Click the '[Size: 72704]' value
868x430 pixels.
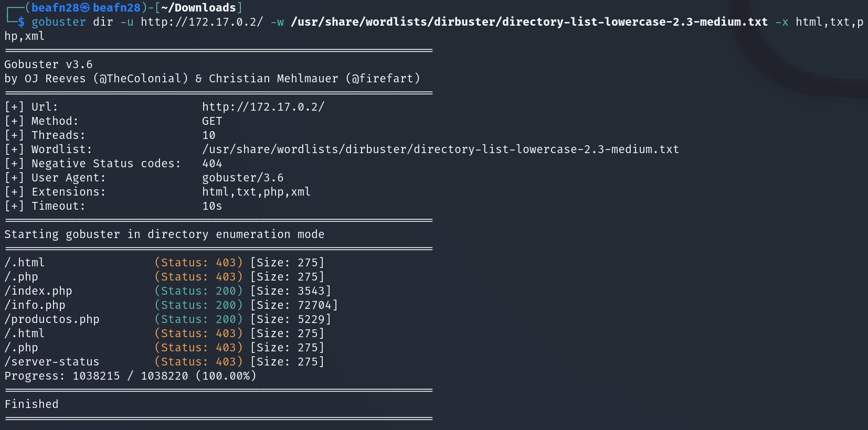tap(294, 305)
